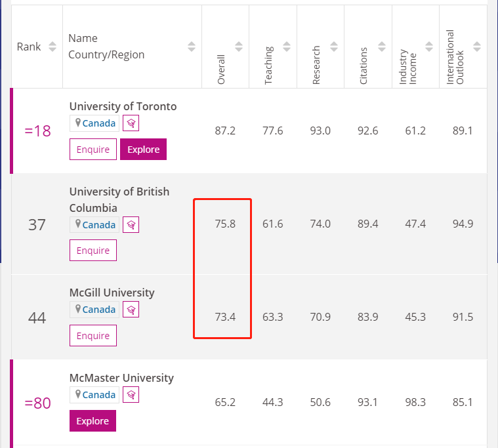
Task: Sort by International Outlook arrows
Action: (x=477, y=47)
